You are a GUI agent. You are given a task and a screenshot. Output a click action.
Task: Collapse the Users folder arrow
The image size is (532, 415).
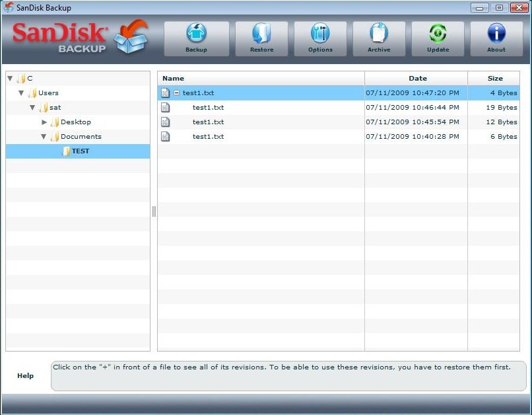21,93
